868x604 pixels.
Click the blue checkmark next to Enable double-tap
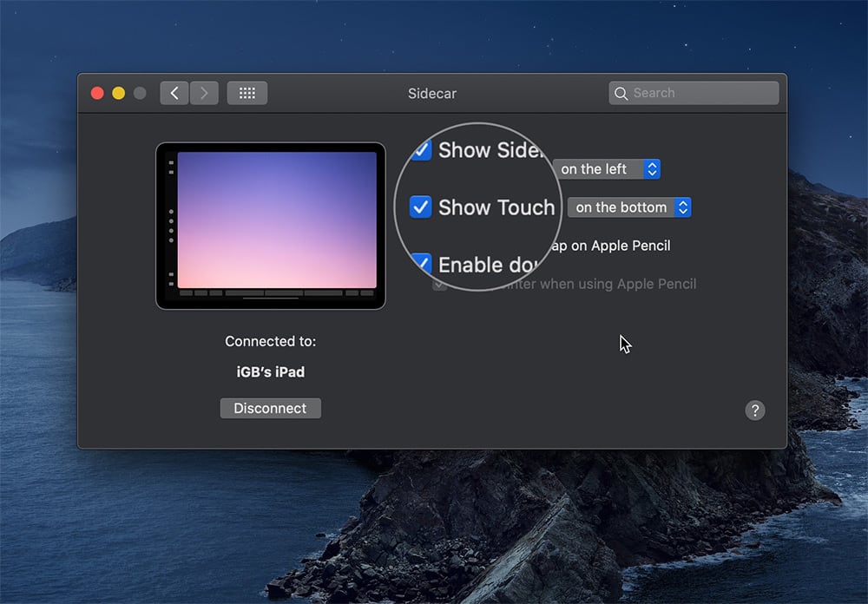[x=421, y=264]
